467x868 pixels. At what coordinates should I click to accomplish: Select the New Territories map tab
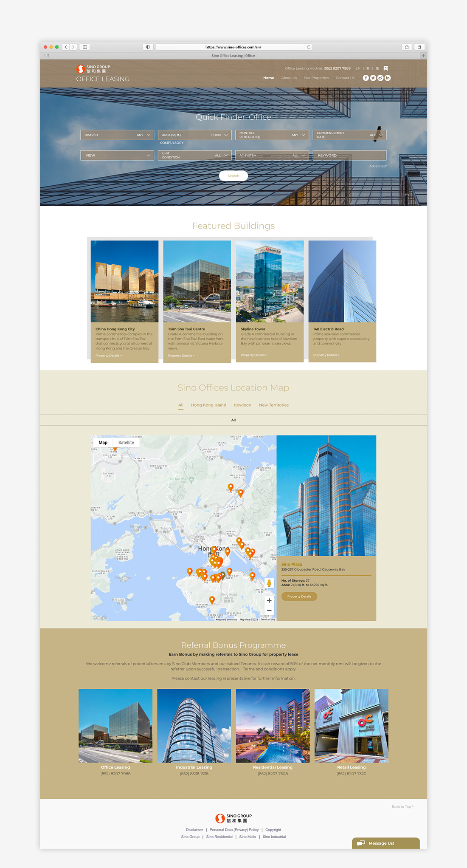274,405
